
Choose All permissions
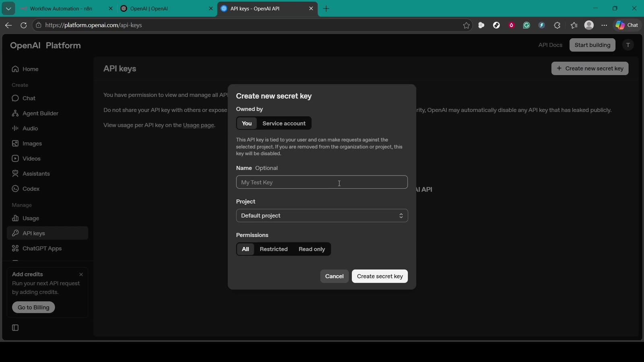point(246,249)
